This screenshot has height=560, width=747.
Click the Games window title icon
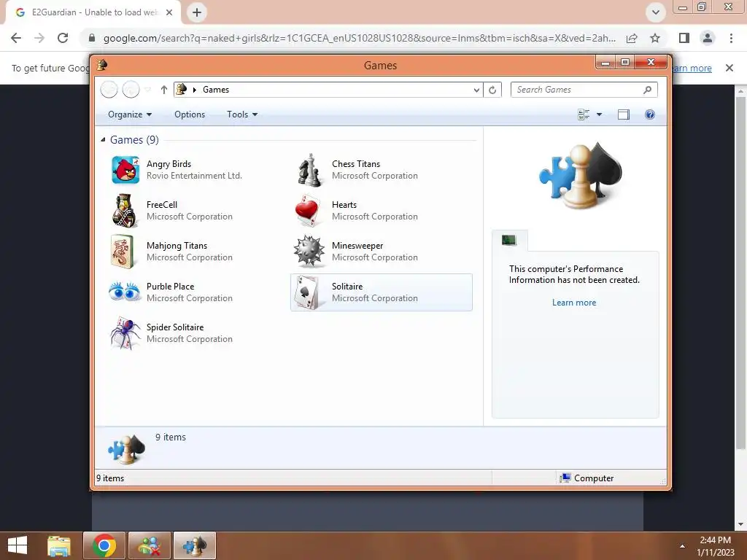point(101,65)
